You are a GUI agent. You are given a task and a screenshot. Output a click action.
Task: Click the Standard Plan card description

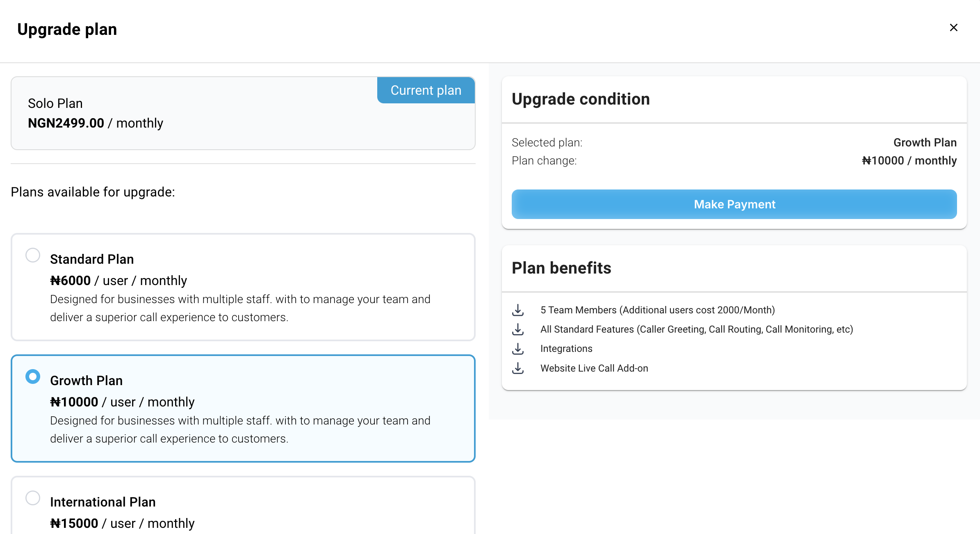tap(240, 308)
